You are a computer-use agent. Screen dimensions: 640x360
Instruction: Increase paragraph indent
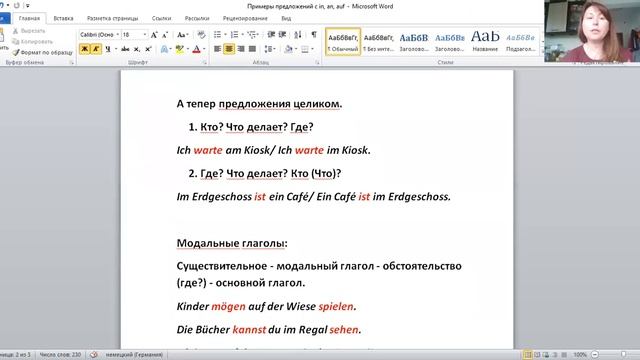tap(282, 35)
